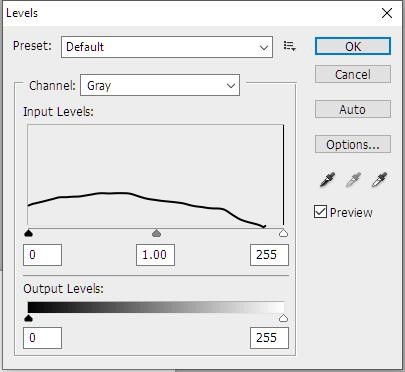Click the midtone gamma slider handle
This screenshot has height=372, width=405.
click(156, 233)
